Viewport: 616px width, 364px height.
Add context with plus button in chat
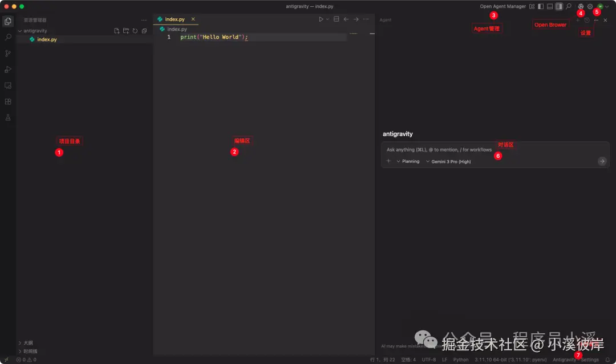point(388,161)
